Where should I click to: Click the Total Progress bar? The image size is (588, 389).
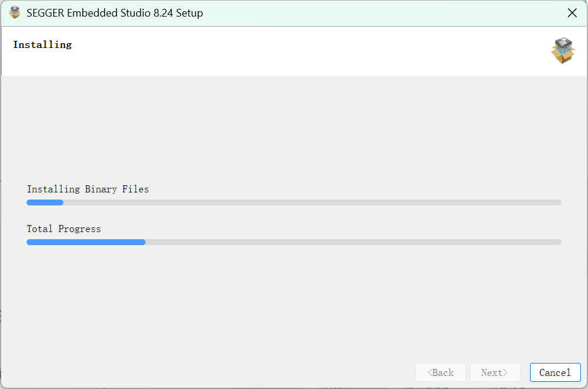click(293, 242)
